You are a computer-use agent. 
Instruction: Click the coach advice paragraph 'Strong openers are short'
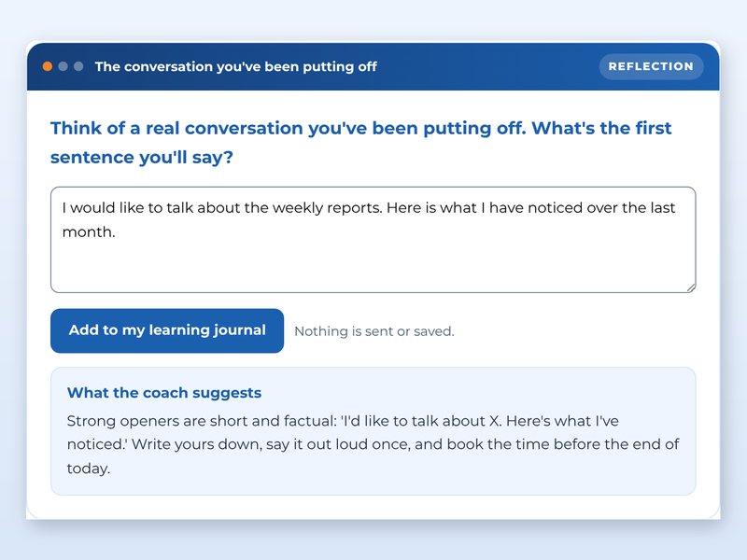[373, 444]
